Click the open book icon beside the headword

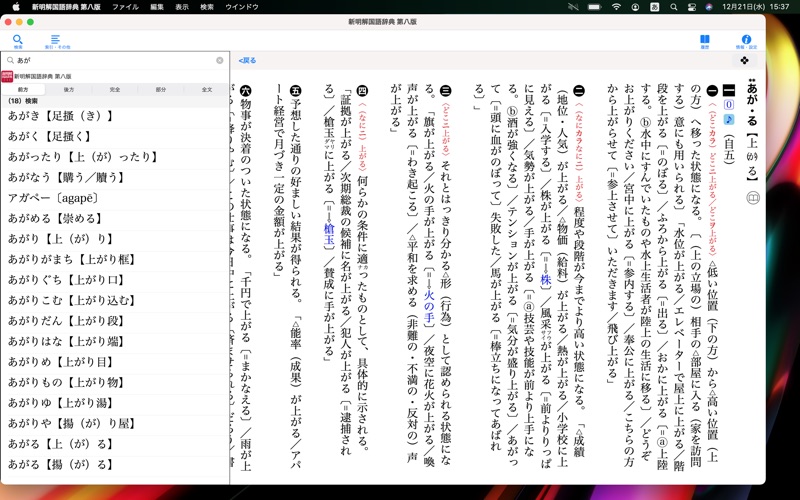pos(753,198)
